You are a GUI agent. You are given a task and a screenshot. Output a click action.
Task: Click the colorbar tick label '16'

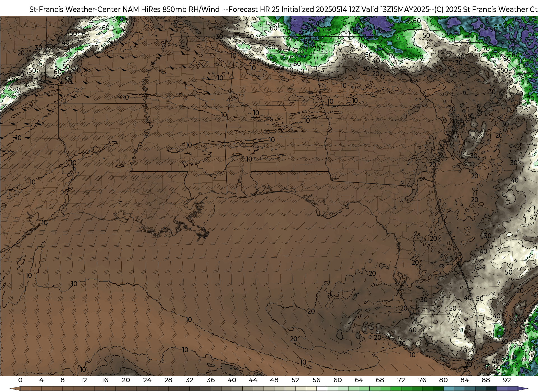[x=105, y=380]
